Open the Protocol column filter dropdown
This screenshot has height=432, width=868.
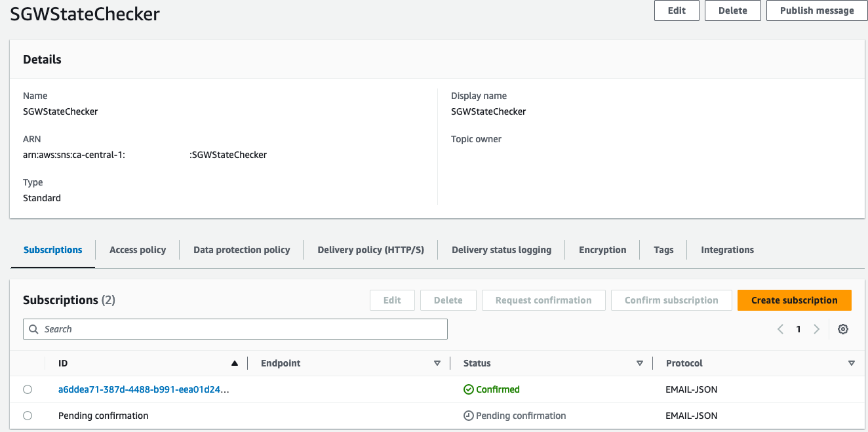pyautogui.click(x=852, y=363)
